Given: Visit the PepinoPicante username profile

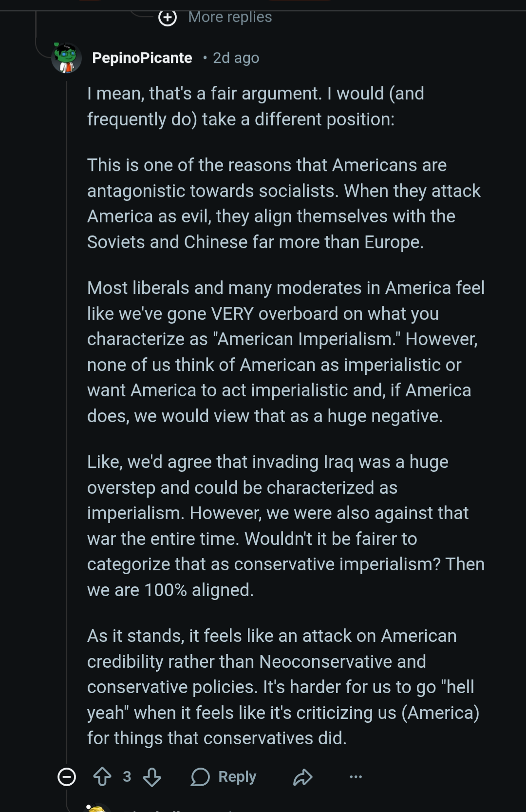Looking at the screenshot, I should tap(142, 58).
